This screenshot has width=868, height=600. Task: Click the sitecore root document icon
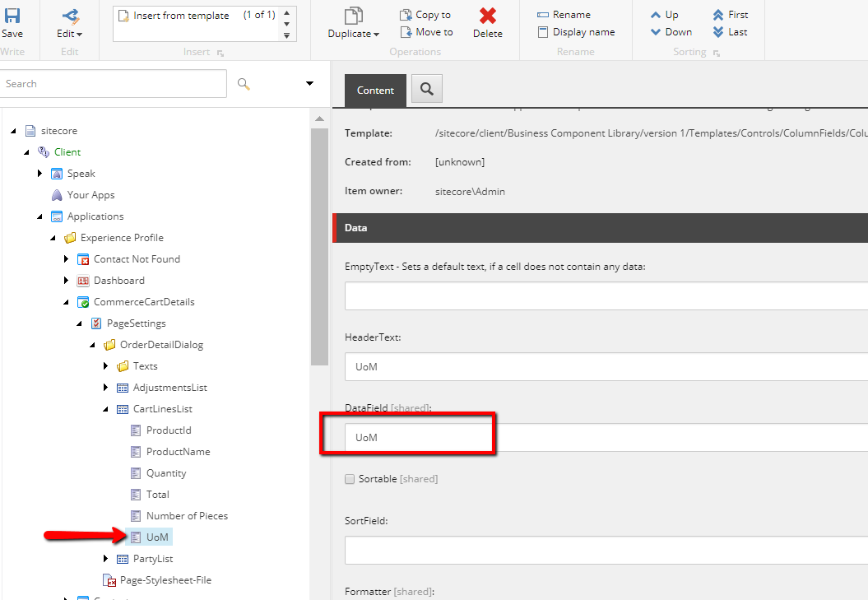coord(30,131)
